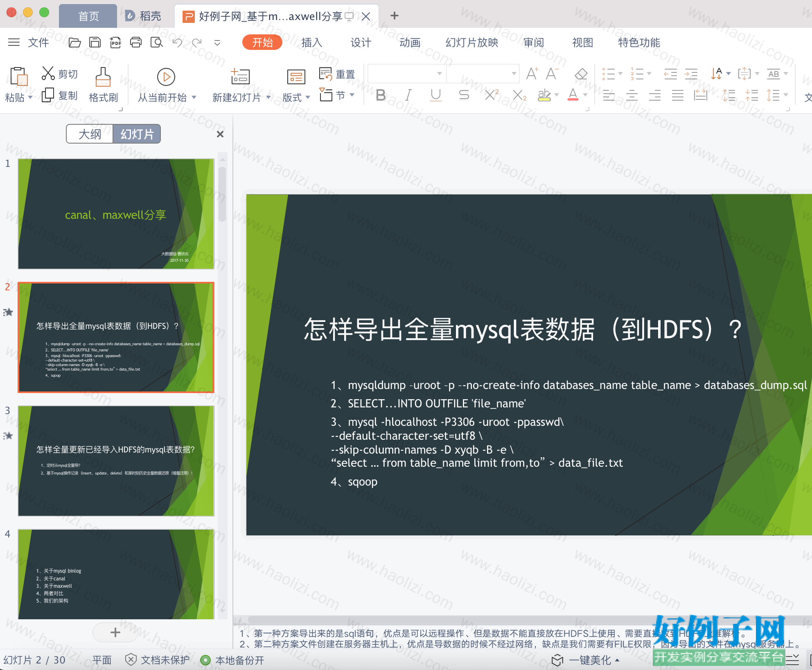Image resolution: width=812 pixels, height=670 pixels.
Task: Toggle underline formatting
Action: pos(436,95)
